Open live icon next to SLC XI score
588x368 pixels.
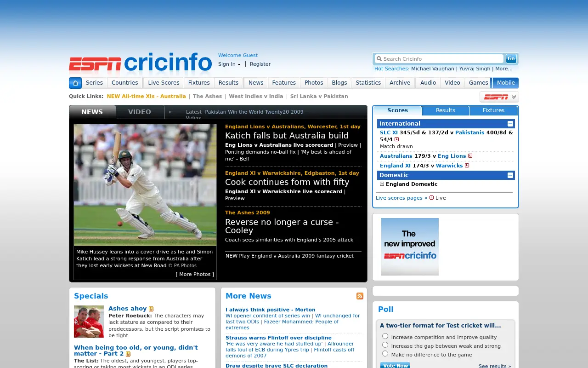point(396,139)
